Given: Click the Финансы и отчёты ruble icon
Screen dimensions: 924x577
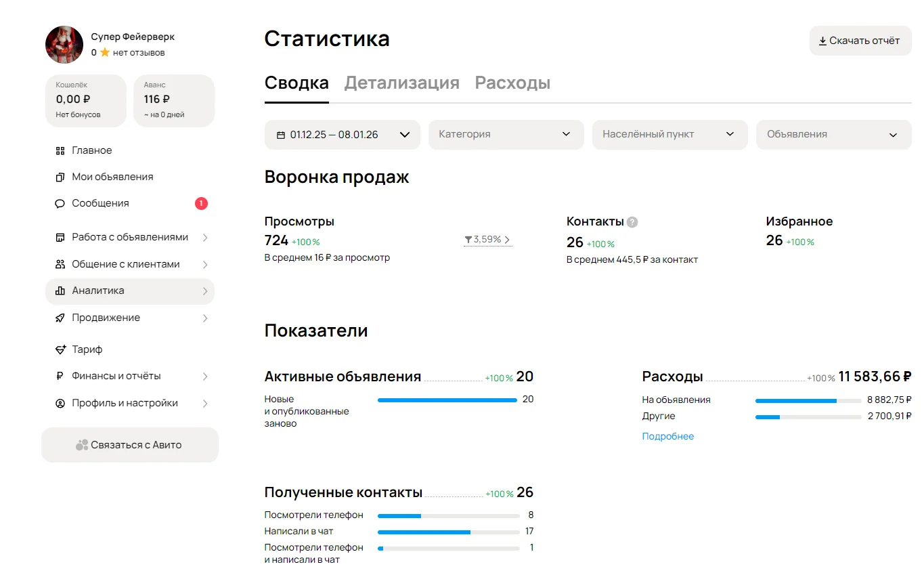Looking at the screenshot, I should [60, 376].
